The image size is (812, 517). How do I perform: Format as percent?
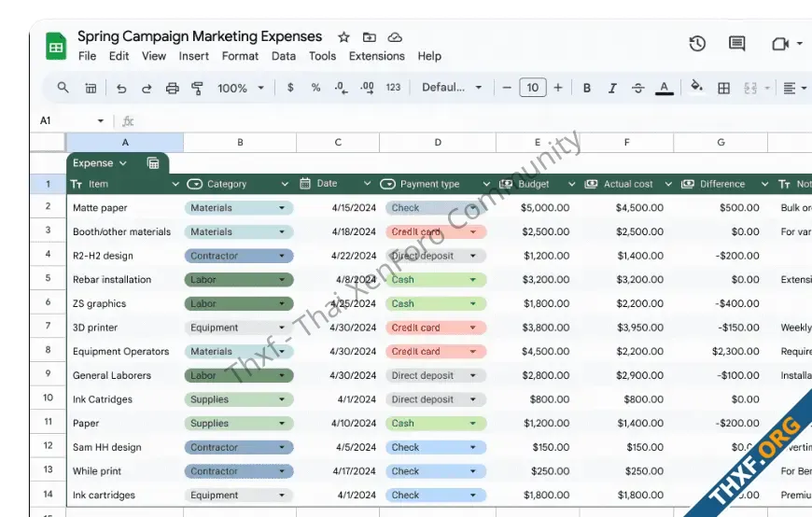click(315, 88)
